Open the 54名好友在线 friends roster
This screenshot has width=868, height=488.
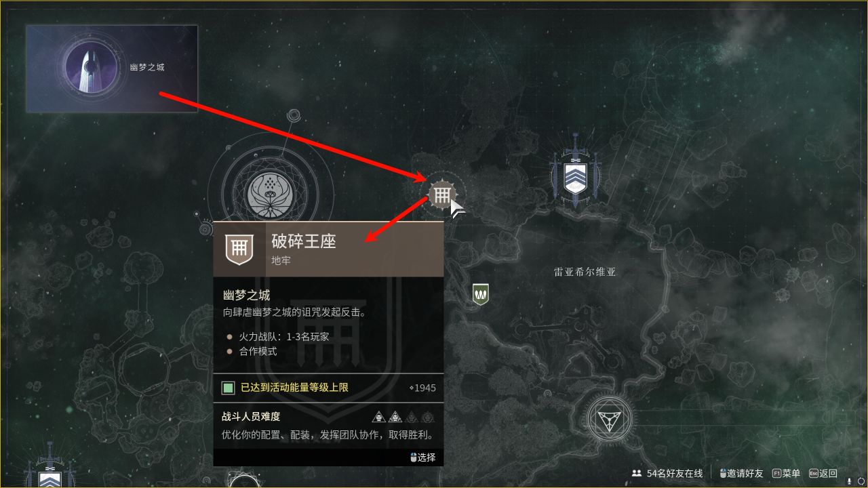(x=668, y=473)
